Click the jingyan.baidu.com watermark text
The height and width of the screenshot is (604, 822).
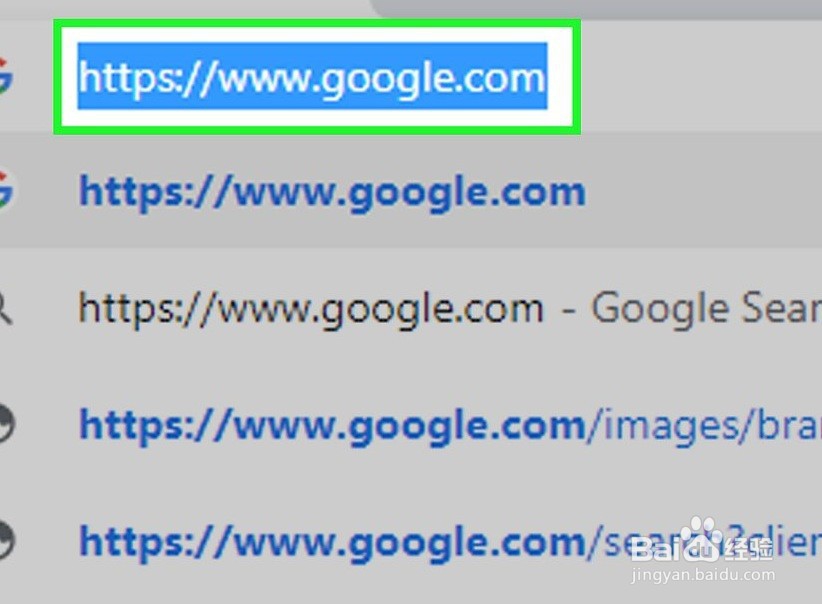703,575
